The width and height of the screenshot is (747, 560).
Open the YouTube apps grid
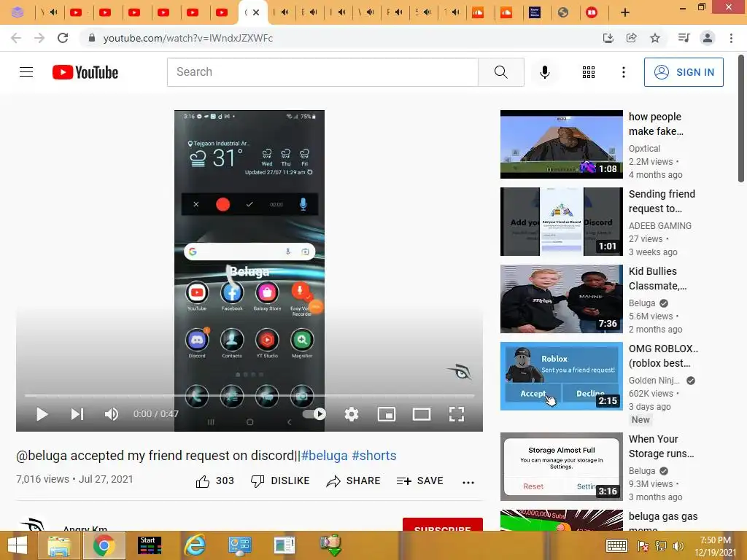589,72
